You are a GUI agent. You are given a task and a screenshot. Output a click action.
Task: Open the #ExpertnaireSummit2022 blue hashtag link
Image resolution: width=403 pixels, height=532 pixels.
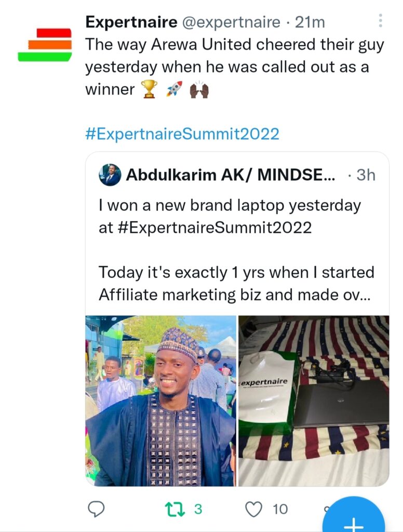click(x=182, y=134)
